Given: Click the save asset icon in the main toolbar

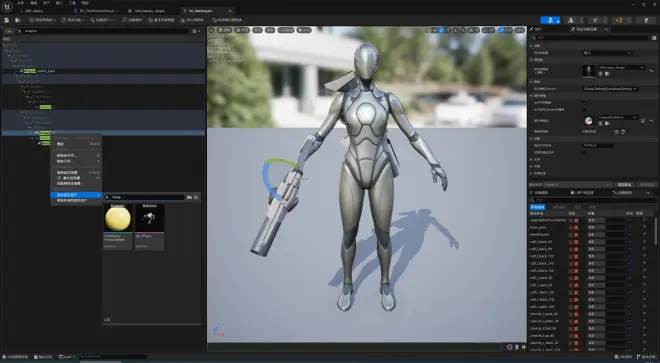Looking at the screenshot, I should pos(7,20).
